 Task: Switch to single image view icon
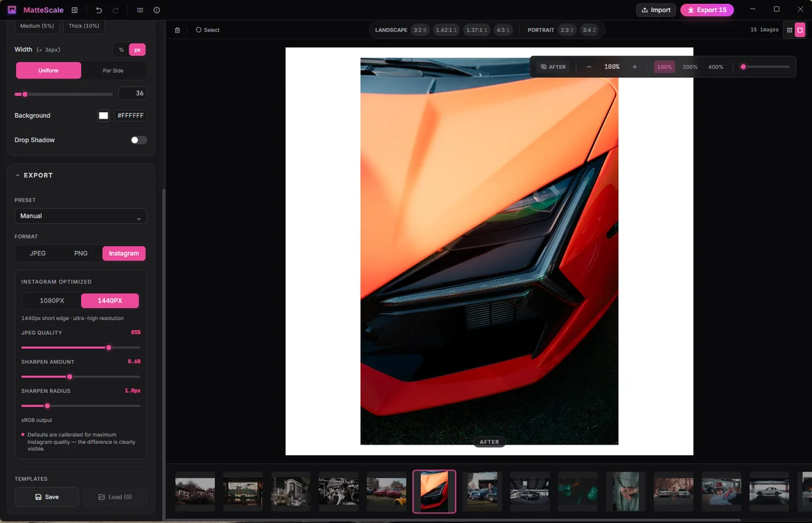pos(800,30)
